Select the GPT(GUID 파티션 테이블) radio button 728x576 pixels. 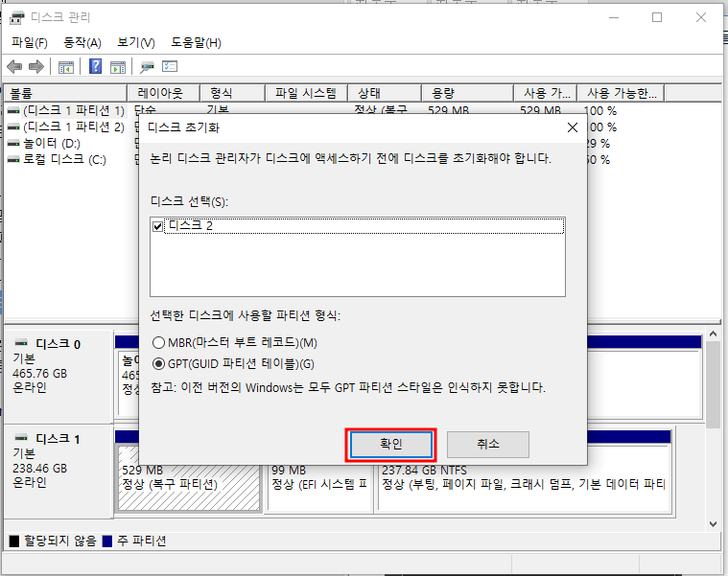(158, 363)
